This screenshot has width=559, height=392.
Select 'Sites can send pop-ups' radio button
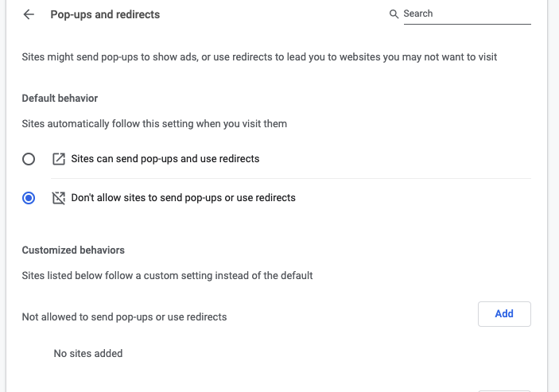coord(29,159)
